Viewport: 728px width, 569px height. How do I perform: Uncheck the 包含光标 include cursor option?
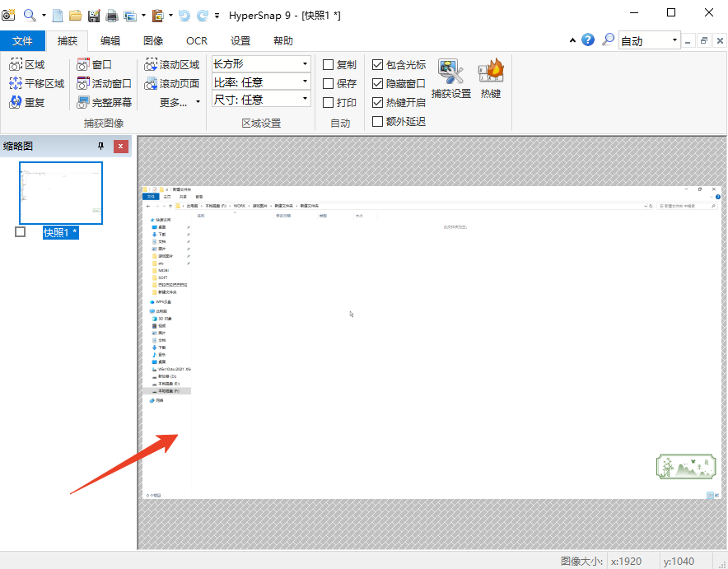[x=378, y=65]
